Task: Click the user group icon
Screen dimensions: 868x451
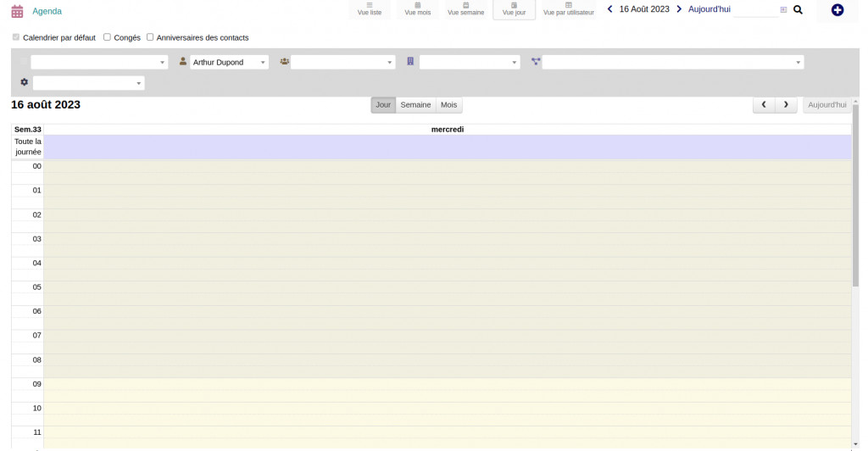Action: (285, 61)
